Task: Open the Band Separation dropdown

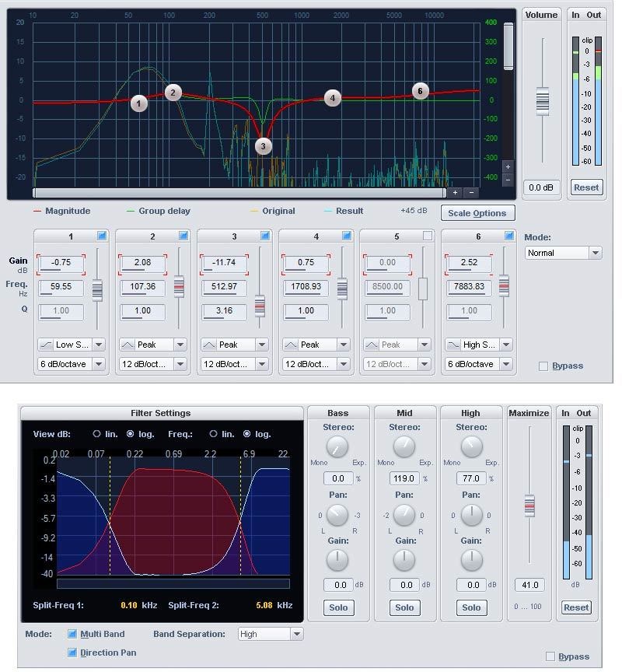Action: coord(271,634)
